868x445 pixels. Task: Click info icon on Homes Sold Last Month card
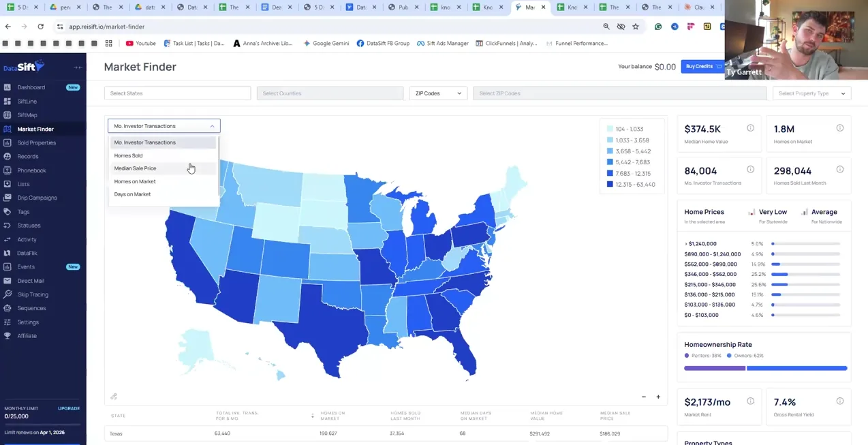click(x=840, y=170)
